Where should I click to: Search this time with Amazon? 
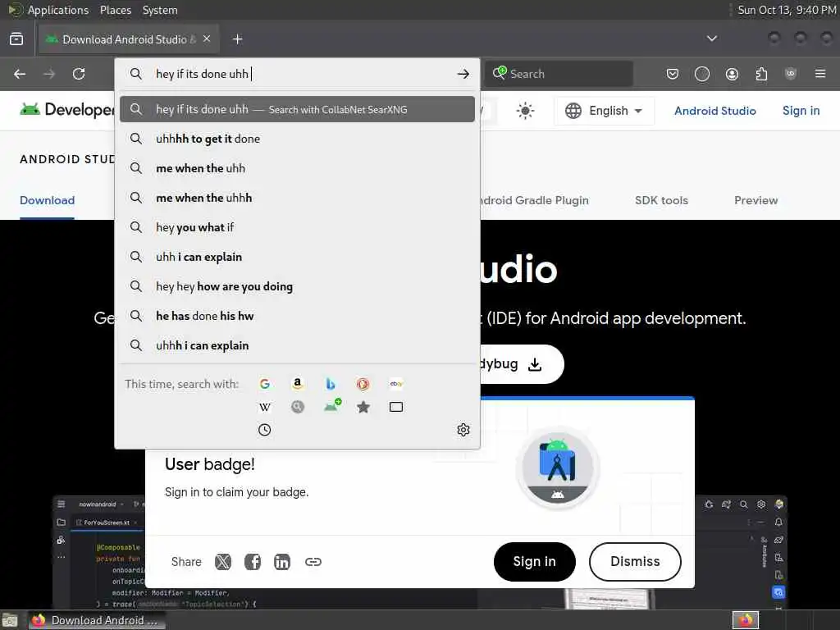click(x=297, y=384)
